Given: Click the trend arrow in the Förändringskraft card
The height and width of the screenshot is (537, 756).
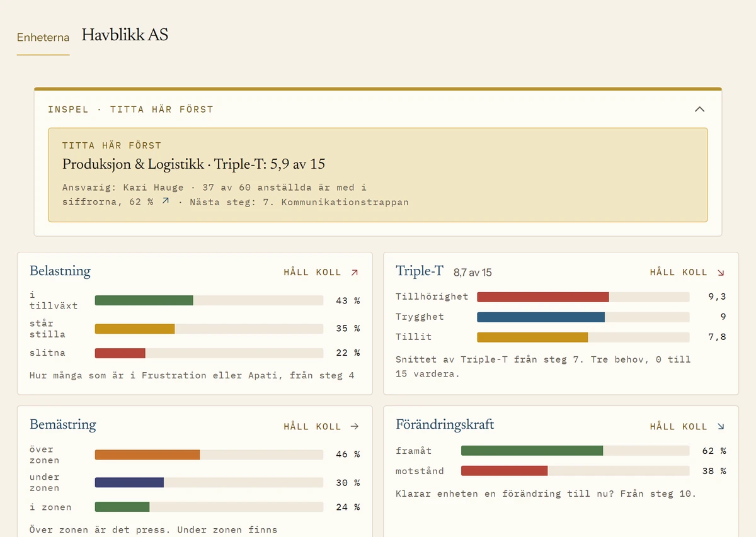Looking at the screenshot, I should pos(721,427).
